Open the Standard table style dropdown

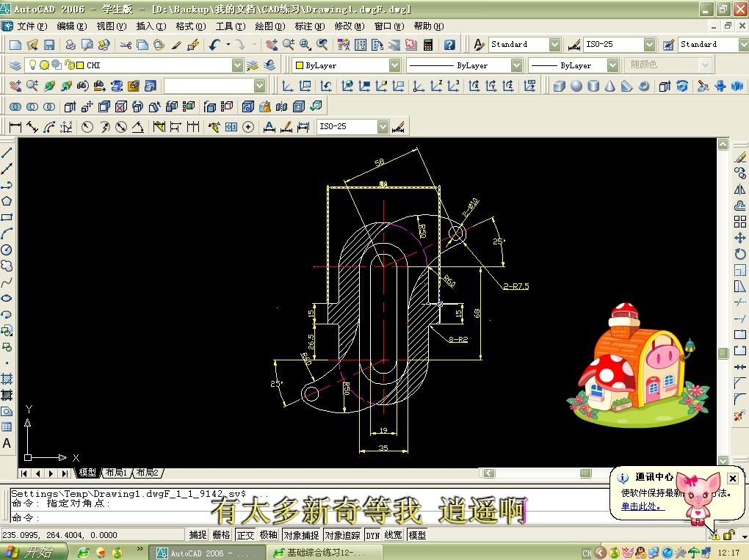tap(744, 45)
